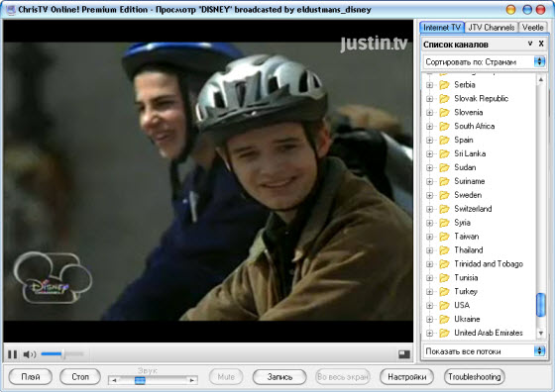
Task: Switch to the Veetle tab
Action: [x=533, y=28]
